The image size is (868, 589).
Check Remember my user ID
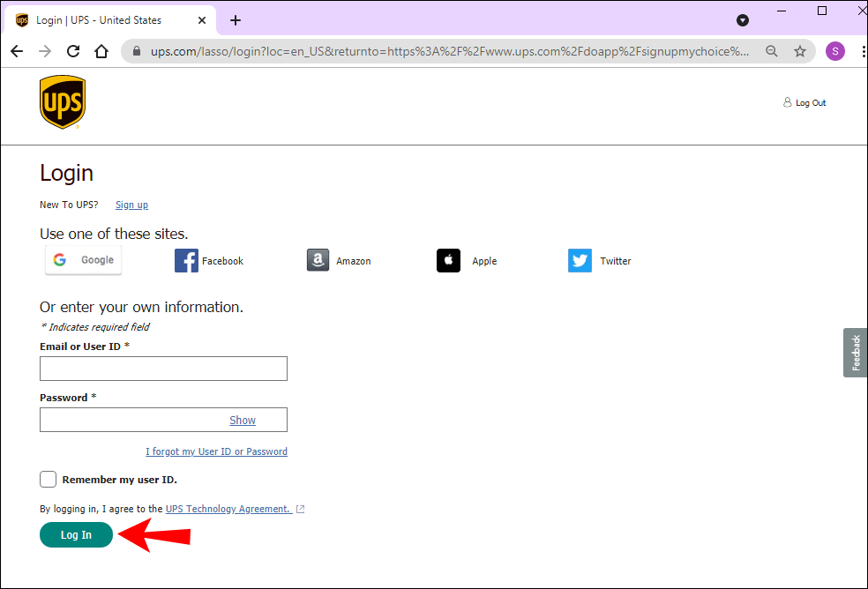coord(48,479)
